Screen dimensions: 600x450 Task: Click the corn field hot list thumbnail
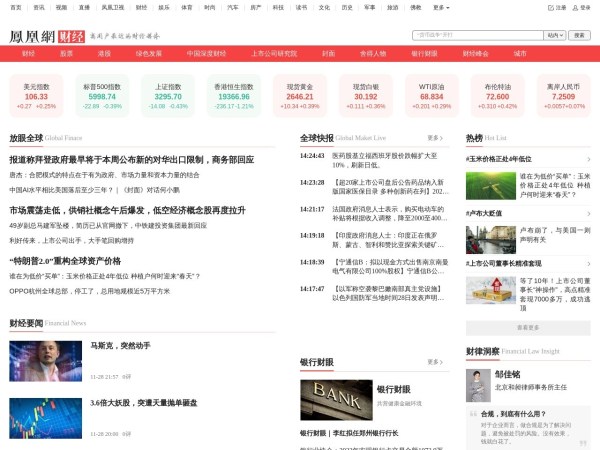(490, 185)
